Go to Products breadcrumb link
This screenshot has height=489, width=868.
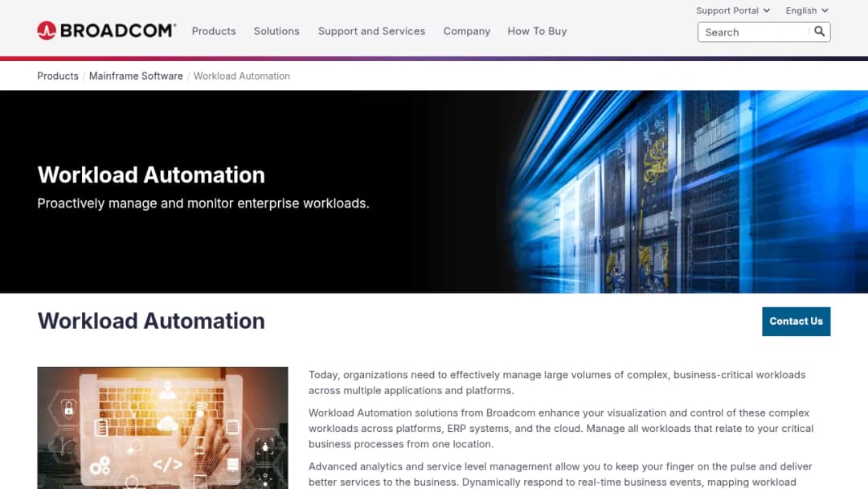[x=58, y=76]
